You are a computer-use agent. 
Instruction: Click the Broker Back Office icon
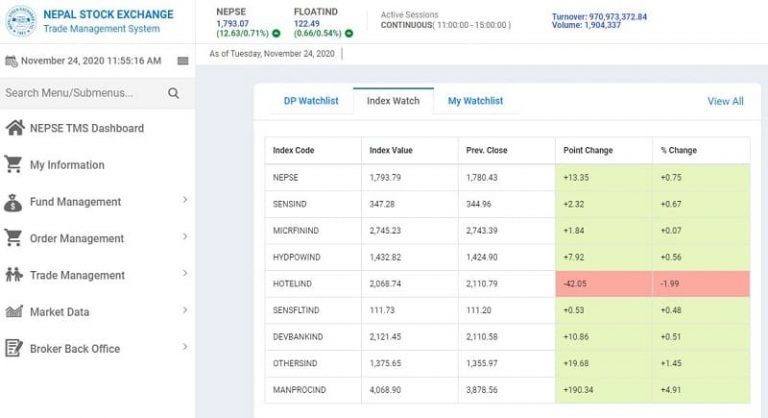[x=14, y=349]
